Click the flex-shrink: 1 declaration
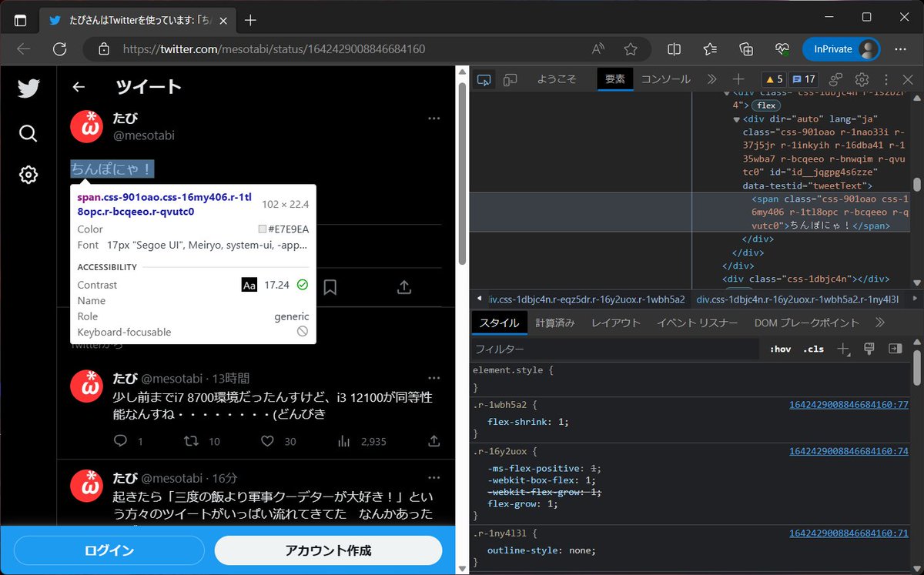This screenshot has width=924, height=575. pyautogui.click(x=528, y=422)
